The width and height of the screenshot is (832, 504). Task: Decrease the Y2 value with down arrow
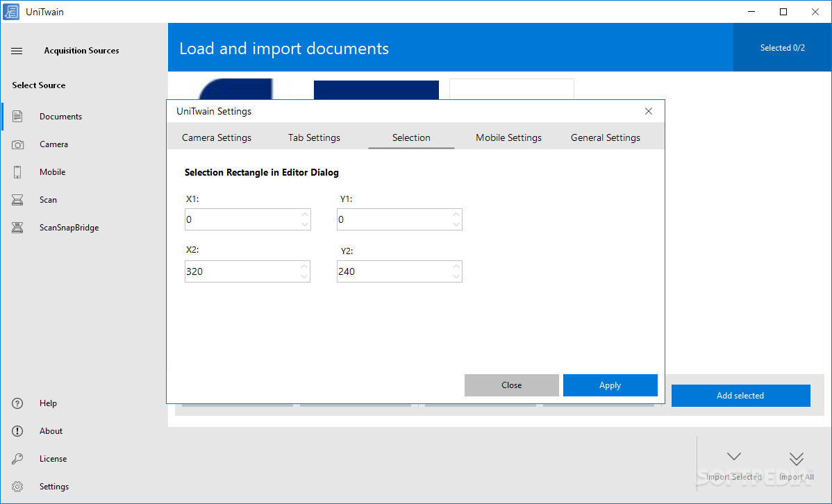coord(456,276)
